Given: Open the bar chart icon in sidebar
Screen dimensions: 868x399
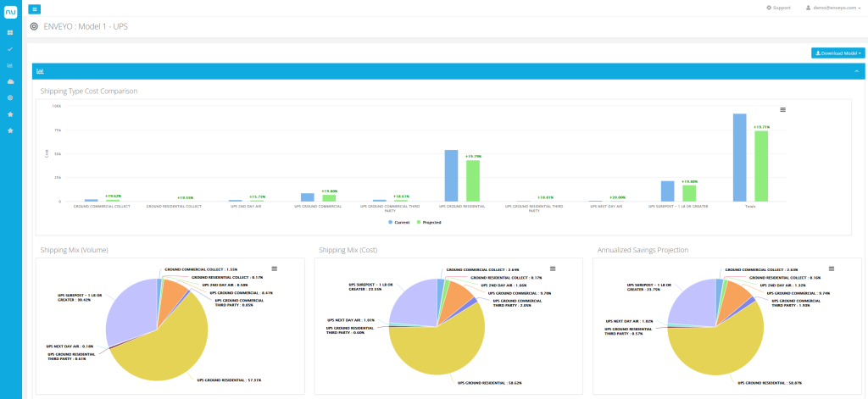Looking at the screenshot, I should [10, 65].
